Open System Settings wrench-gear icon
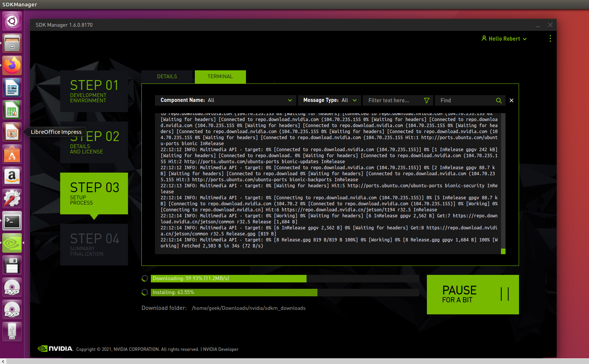This screenshot has width=589, height=364. (x=12, y=199)
